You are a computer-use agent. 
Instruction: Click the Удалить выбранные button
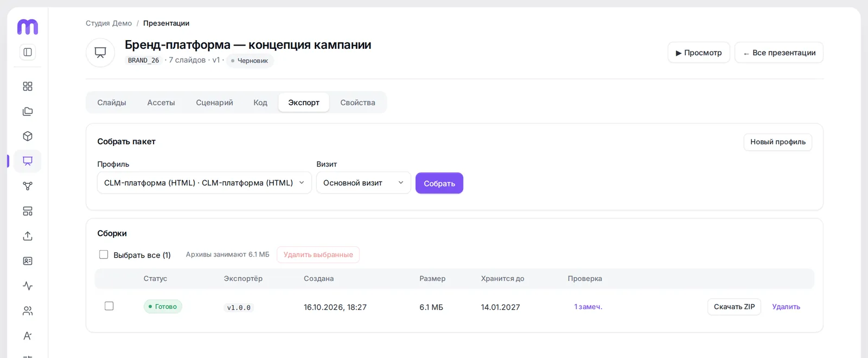click(x=318, y=255)
